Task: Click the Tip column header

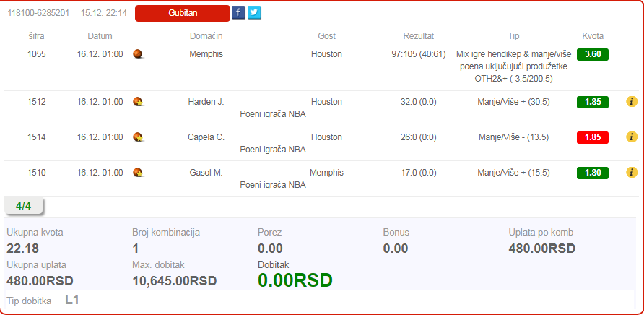Action: pos(513,36)
